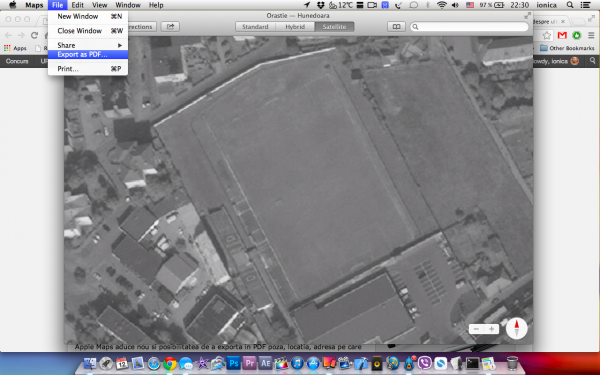The width and height of the screenshot is (600, 375).
Task: Open the Help menu
Action: [156, 5]
